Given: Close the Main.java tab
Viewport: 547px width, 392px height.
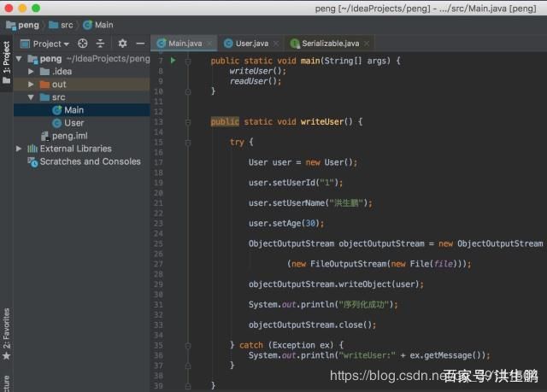Looking at the screenshot, I should click(209, 44).
